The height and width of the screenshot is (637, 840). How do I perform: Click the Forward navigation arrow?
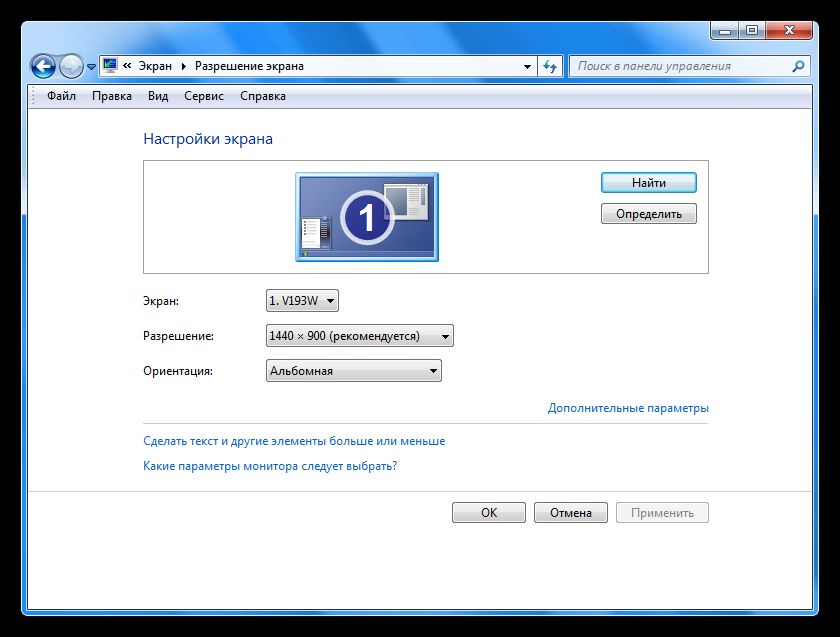tap(71, 66)
